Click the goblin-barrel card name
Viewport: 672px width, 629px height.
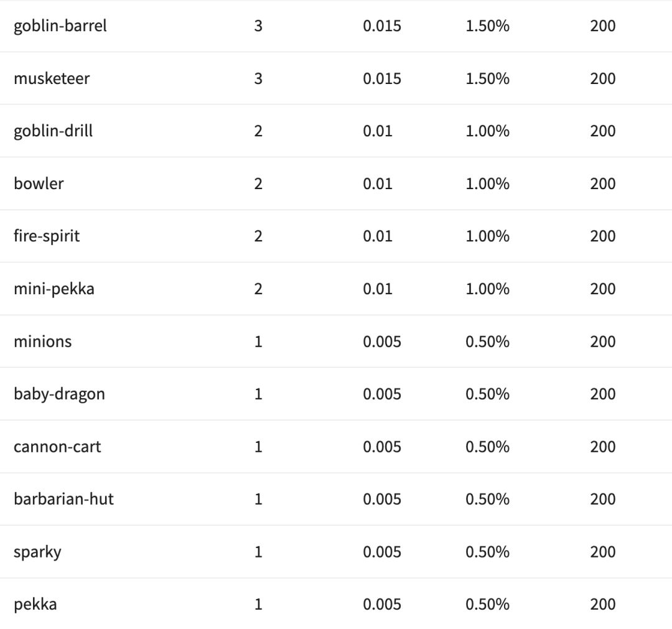[x=60, y=26]
